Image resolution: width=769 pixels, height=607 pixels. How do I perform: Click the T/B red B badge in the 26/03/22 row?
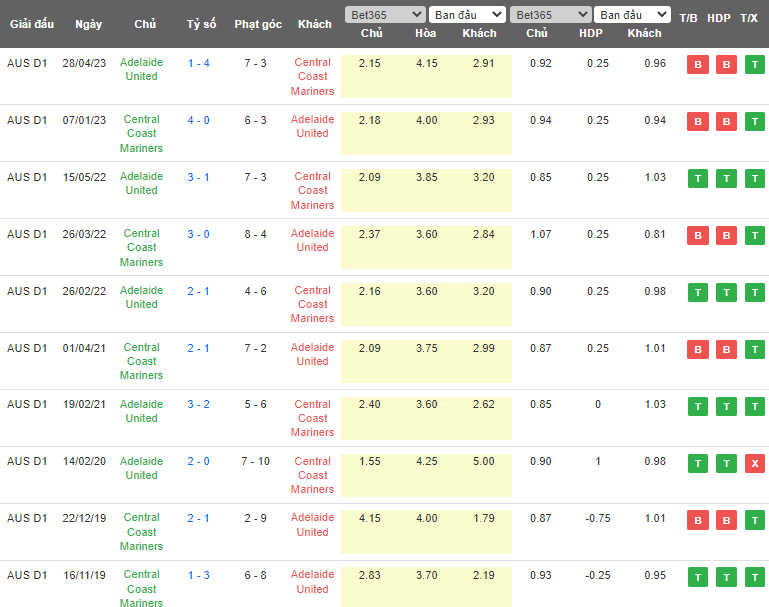(x=697, y=236)
